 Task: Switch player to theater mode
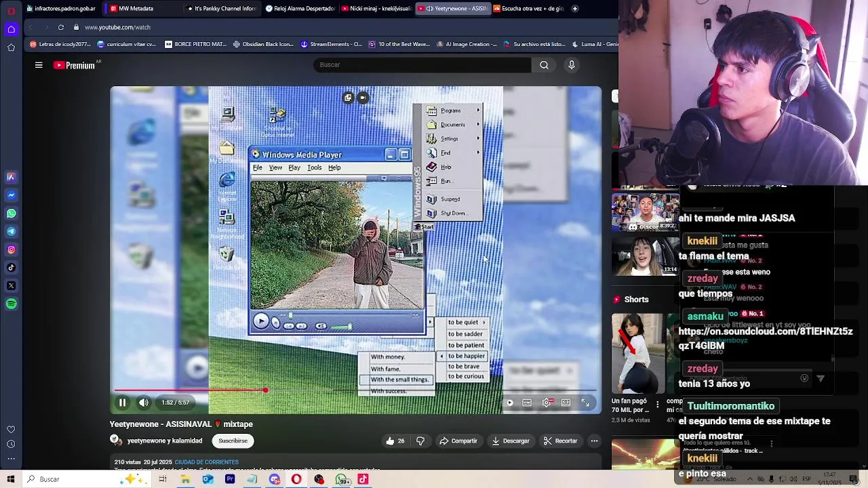point(566,403)
